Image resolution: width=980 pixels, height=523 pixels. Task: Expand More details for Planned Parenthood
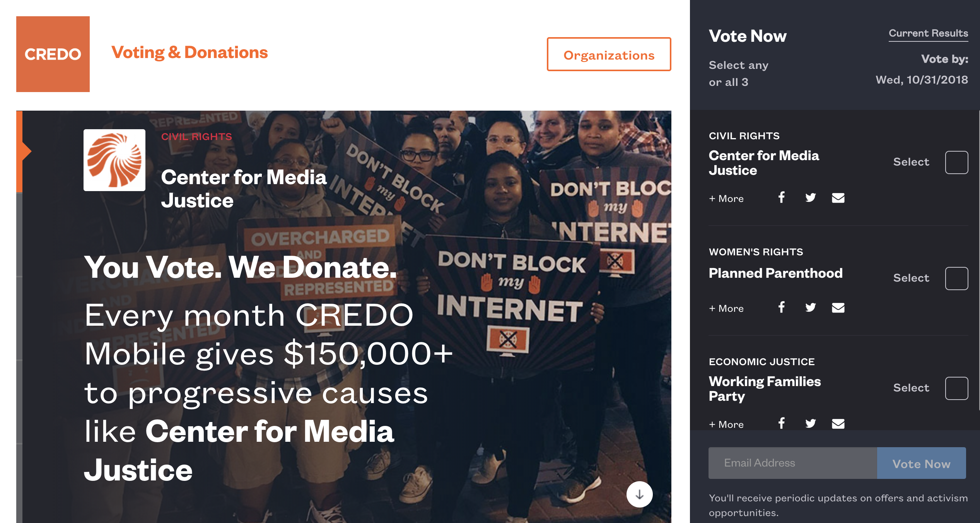tap(726, 308)
